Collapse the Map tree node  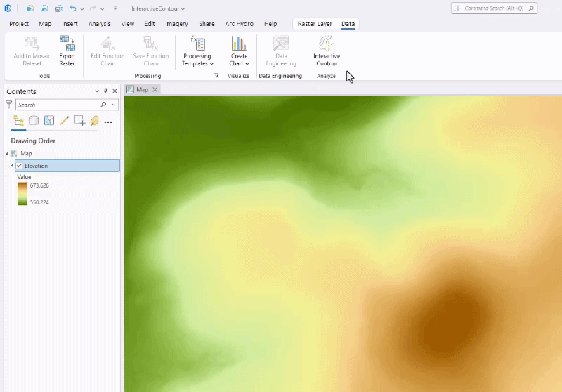6,154
